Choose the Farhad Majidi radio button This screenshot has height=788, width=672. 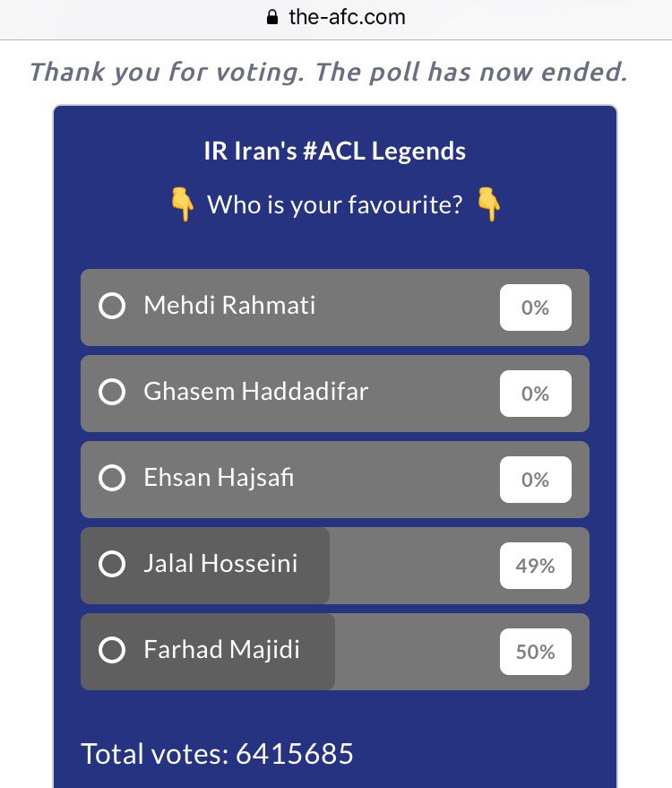(112, 652)
